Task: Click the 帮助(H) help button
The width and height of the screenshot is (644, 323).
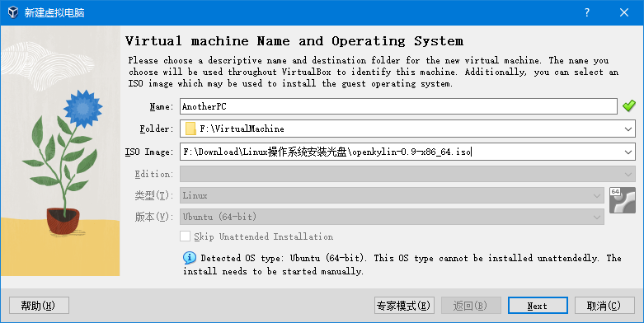Action: (x=39, y=306)
